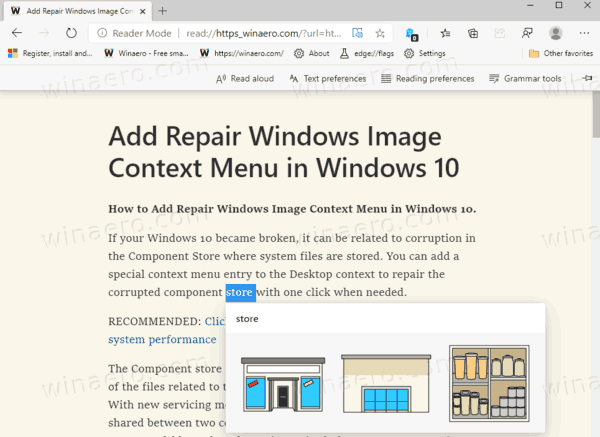Open the Winaero - Free sma... bookmark
Image resolution: width=600 pixels, height=437 pixels.
tap(146, 54)
